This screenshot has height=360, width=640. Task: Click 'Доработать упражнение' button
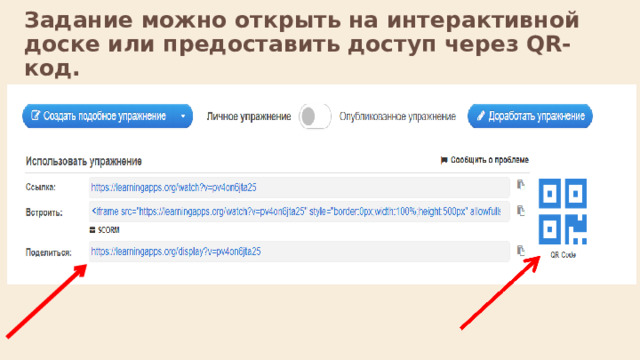(x=530, y=116)
